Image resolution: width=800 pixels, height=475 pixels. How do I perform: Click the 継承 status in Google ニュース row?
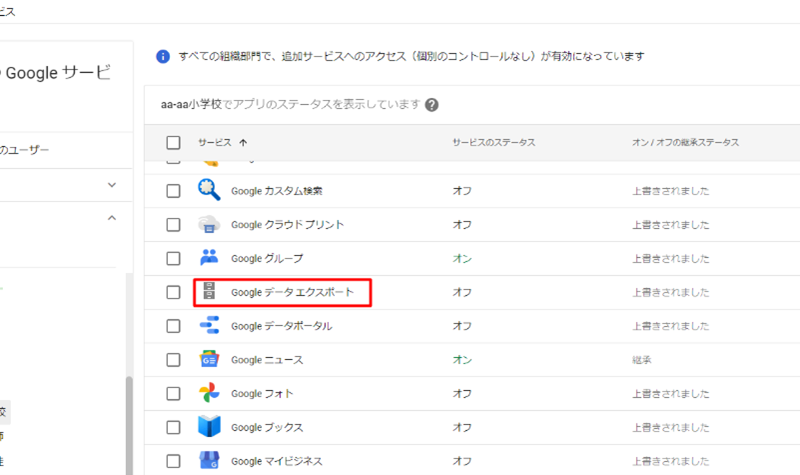[642, 360]
